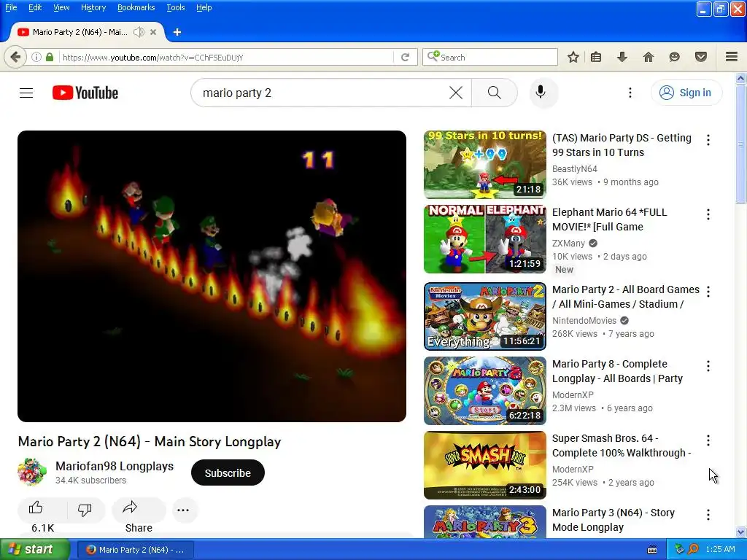Click the YouTube magnifier search button
This screenshot has width=747, height=560.
tap(495, 93)
